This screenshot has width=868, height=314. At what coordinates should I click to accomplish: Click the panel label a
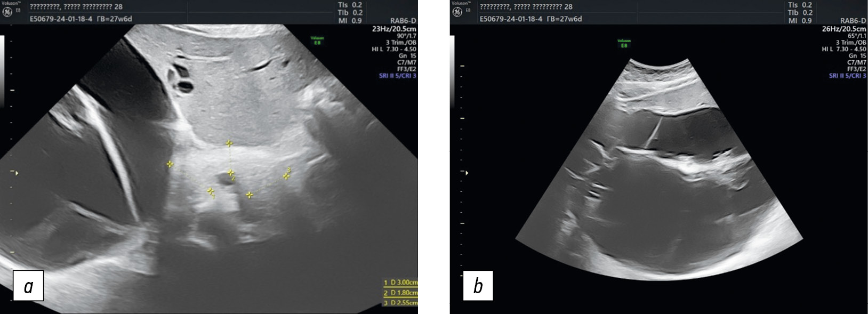(28, 286)
